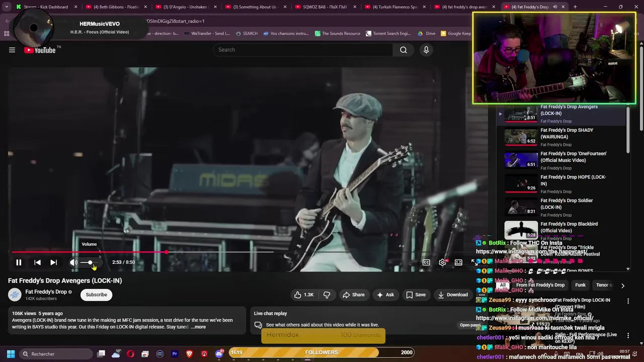Open the Drive bookmark
The image size is (644, 362).
click(427, 34)
